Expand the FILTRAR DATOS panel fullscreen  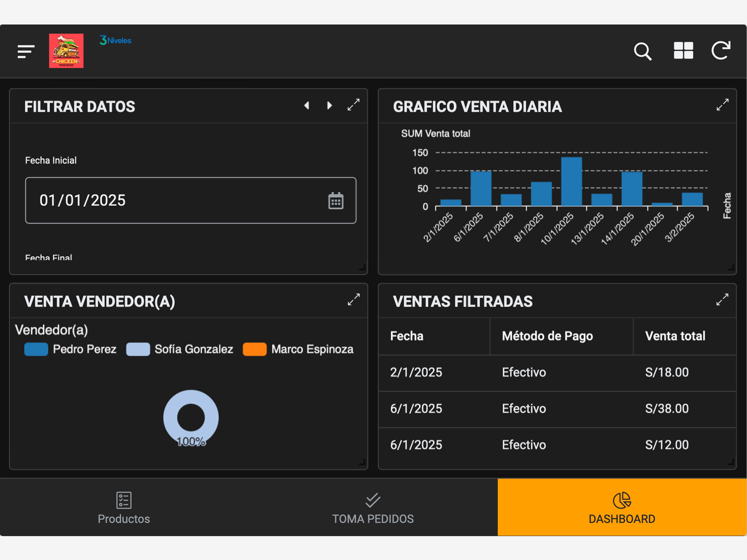tap(353, 105)
